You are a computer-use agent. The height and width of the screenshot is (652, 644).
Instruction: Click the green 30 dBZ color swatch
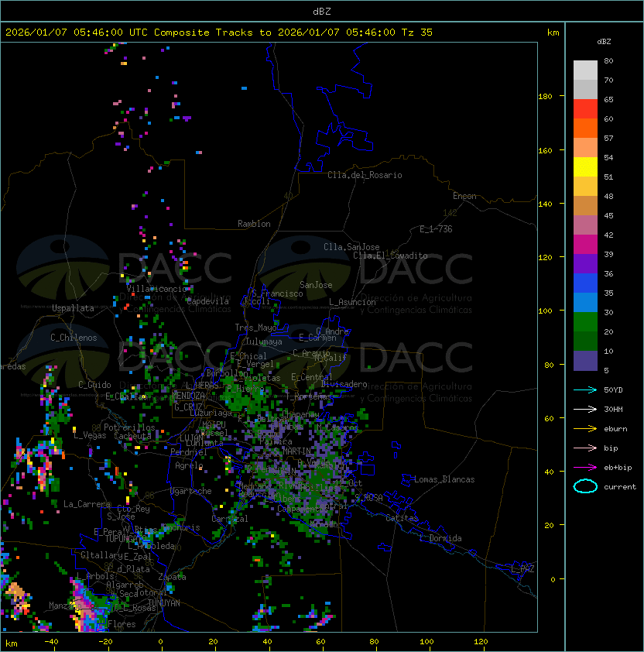(585, 321)
